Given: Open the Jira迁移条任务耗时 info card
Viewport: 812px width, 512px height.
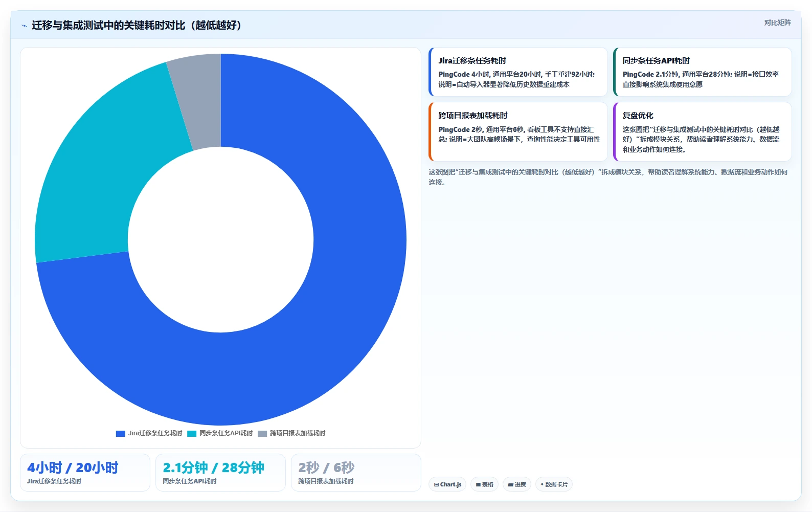Looking at the screenshot, I should point(518,72).
